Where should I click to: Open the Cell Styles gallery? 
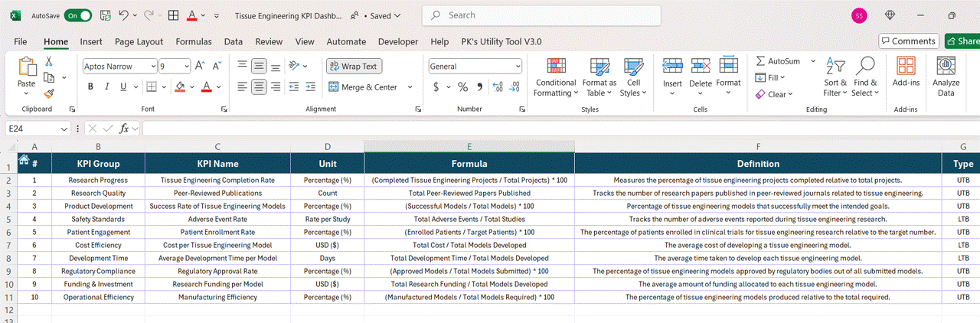tap(633, 77)
